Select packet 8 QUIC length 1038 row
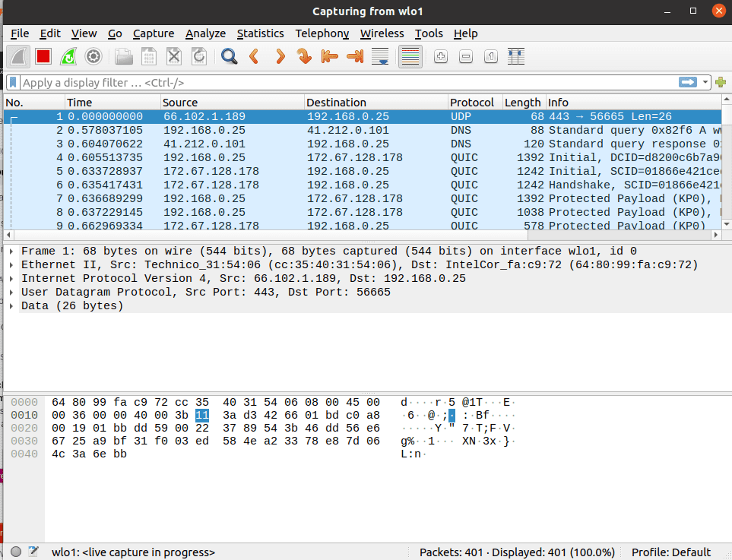This screenshot has height=560, width=732. pos(363,212)
